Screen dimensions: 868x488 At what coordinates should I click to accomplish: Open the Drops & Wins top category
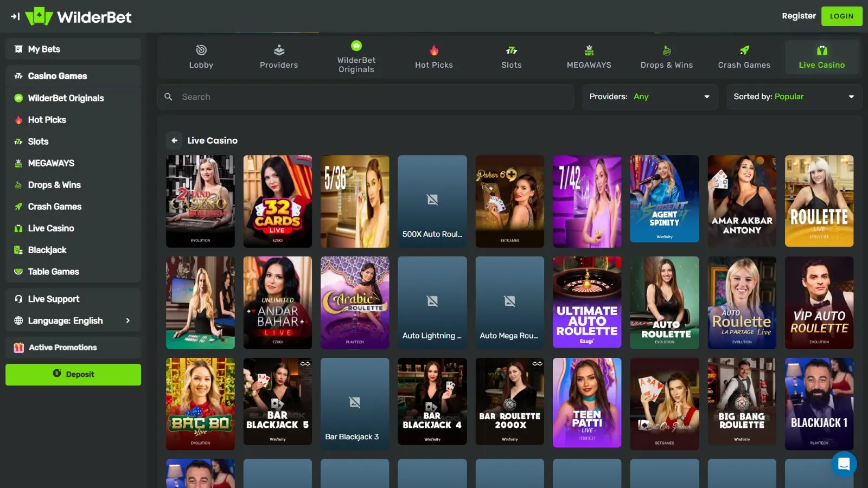coord(666,57)
